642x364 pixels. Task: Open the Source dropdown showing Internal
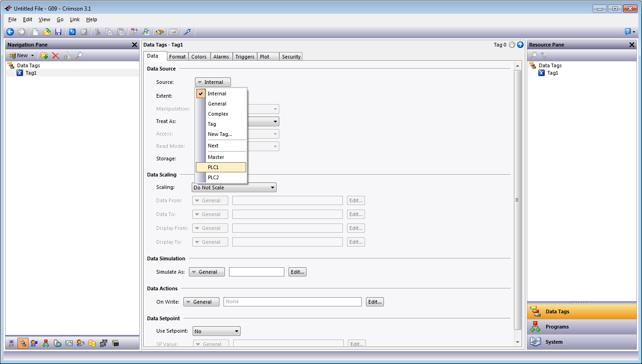213,82
